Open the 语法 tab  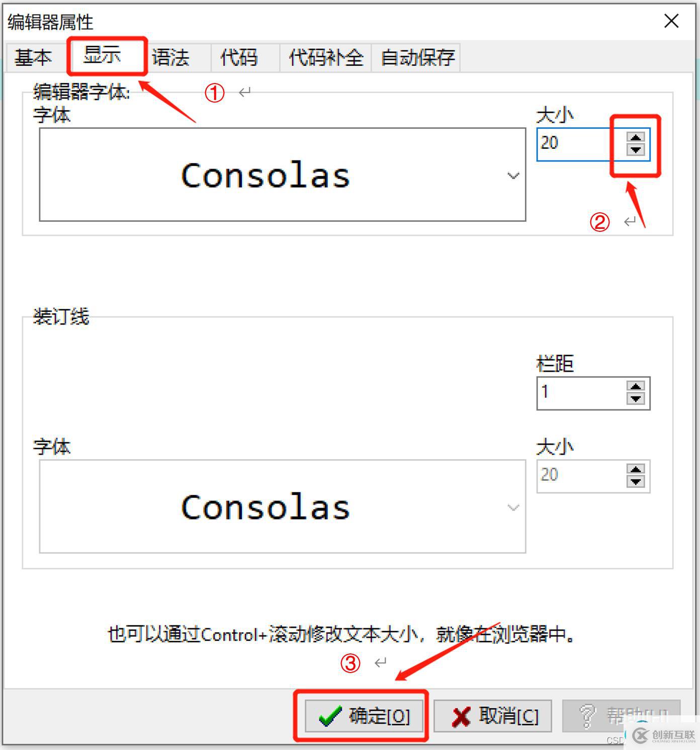coord(171,57)
